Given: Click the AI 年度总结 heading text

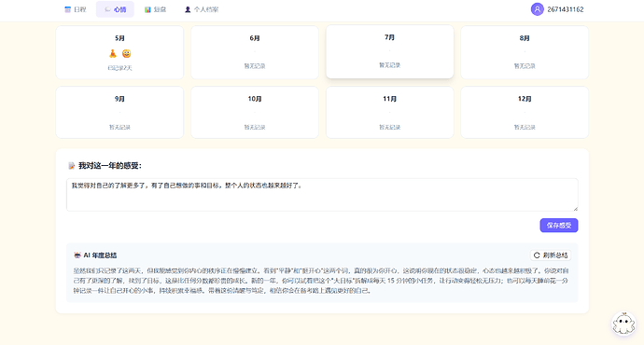Looking at the screenshot, I should 100,255.
